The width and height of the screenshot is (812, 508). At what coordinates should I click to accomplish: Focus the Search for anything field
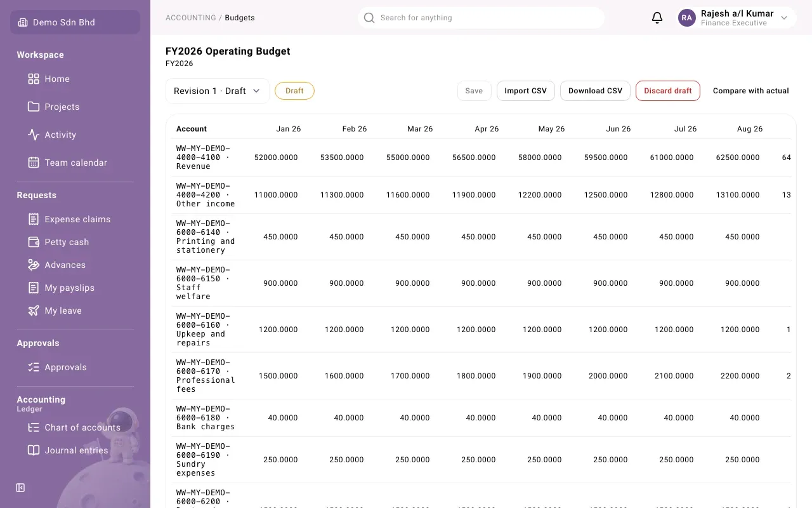tap(481, 18)
